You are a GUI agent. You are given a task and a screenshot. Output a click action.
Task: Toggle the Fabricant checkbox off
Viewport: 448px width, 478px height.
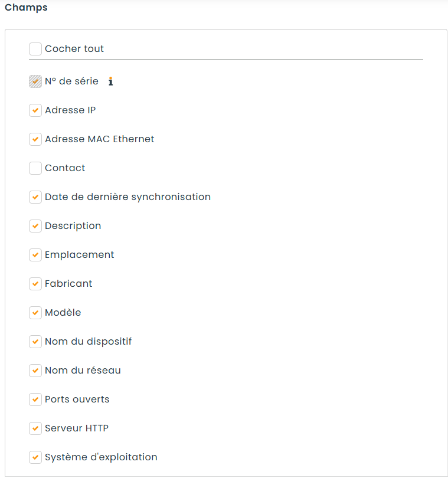point(35,284)
